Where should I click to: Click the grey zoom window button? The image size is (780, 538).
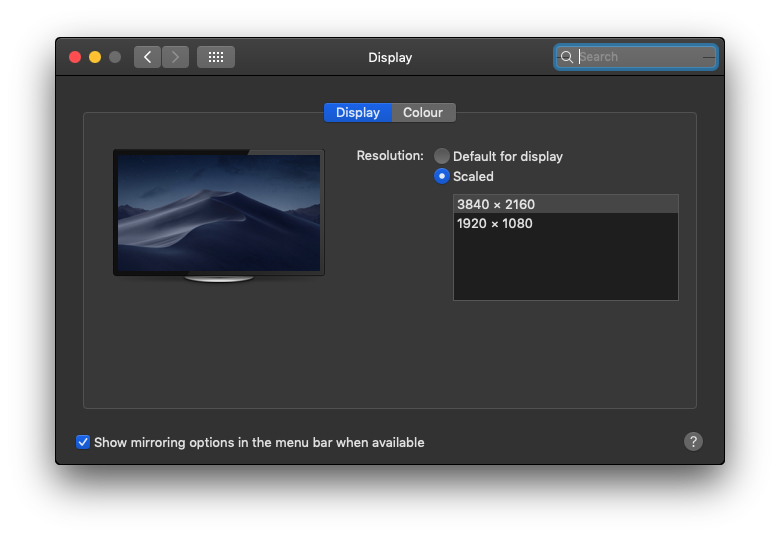tap(115, 57)
